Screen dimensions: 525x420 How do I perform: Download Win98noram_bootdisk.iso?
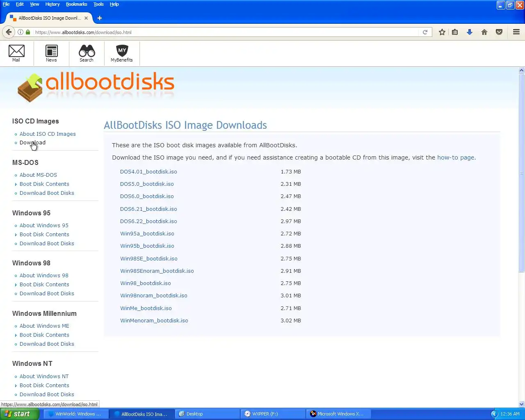click(x=153, y=295)
